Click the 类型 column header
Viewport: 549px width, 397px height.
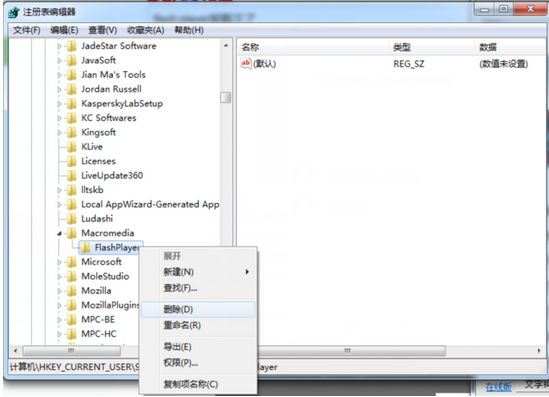tap(432, 47)
